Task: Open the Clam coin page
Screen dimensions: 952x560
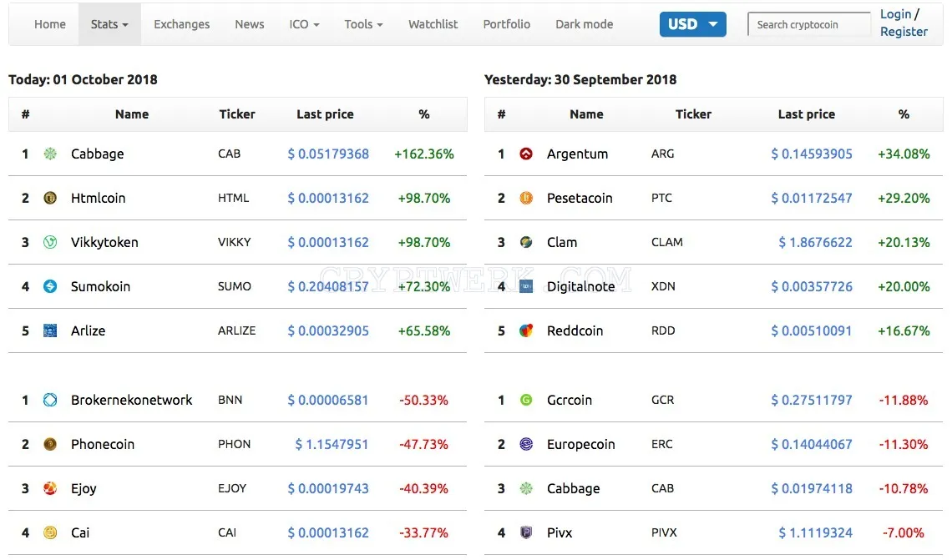Action: click(562, 243)
